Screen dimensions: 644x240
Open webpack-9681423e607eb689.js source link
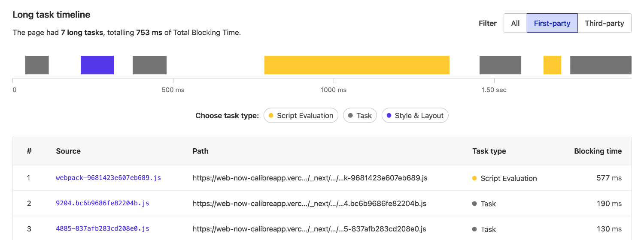click(x=108, y=178)
